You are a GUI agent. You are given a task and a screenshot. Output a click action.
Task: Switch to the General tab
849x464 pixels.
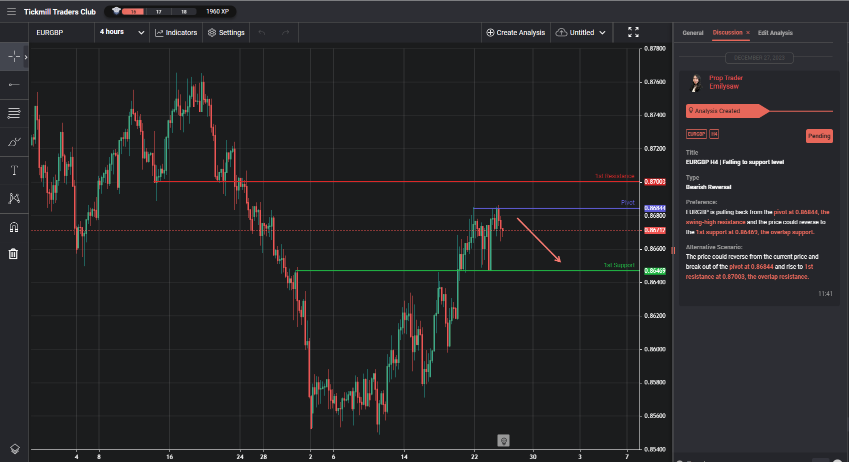[693, 33]
